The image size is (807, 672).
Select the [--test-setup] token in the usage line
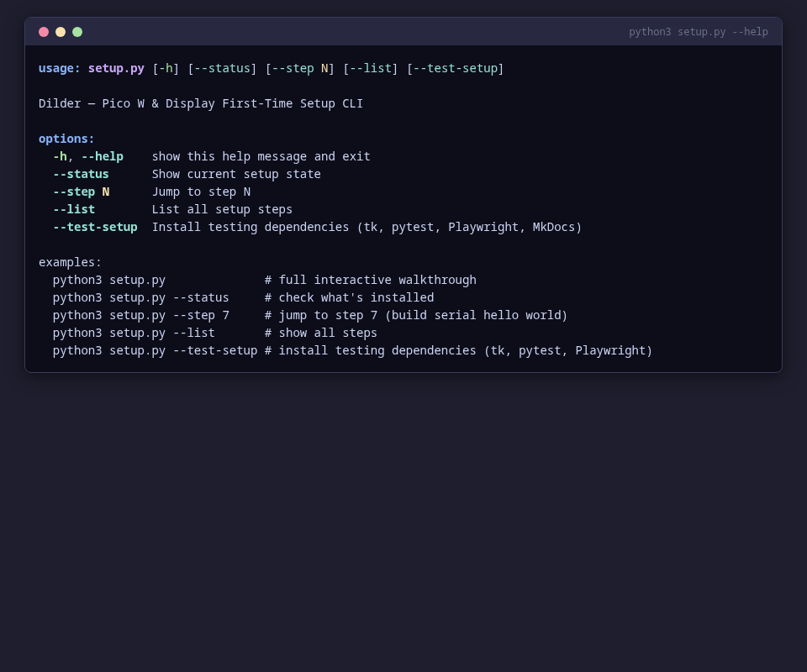click(455, 68)
